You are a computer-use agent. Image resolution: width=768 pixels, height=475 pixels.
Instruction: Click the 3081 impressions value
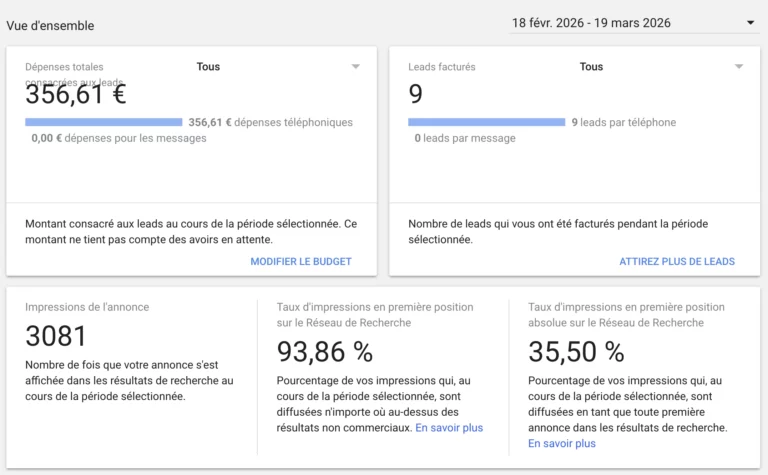tap(56, 336)
